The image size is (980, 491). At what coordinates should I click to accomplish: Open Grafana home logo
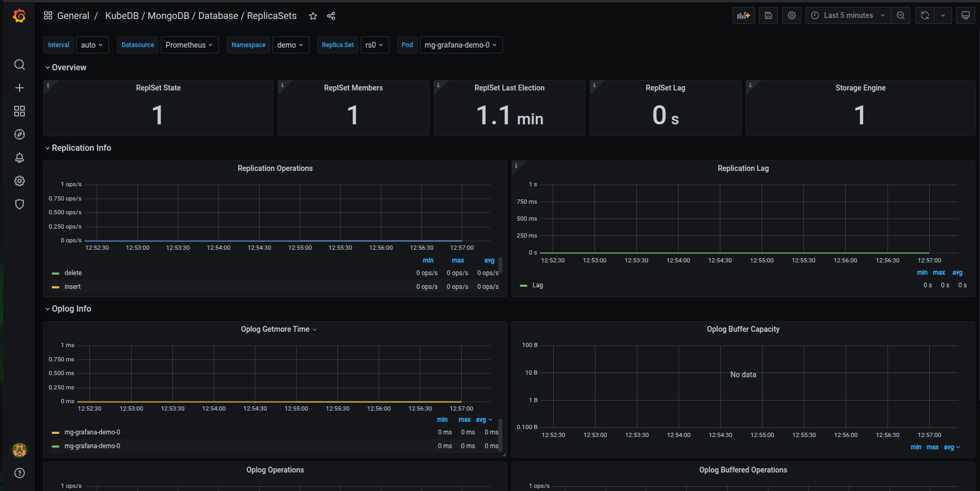(19, 16)
